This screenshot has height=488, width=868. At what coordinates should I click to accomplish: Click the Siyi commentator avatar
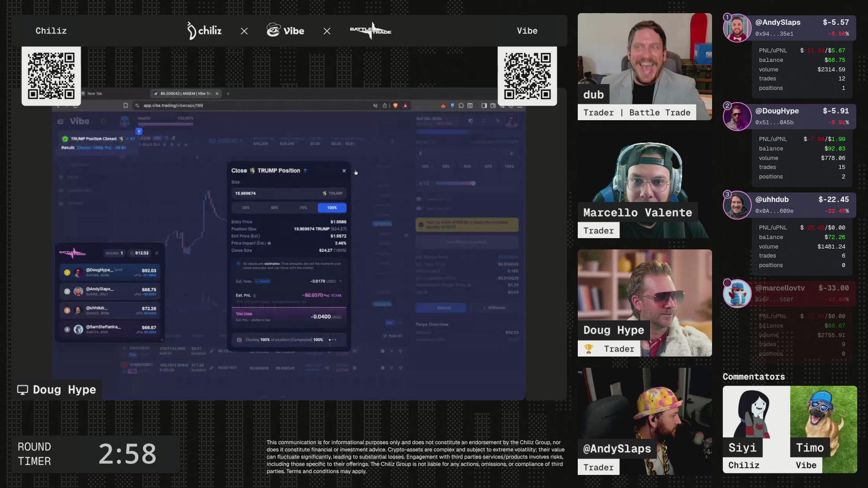[x=756, y=429]
